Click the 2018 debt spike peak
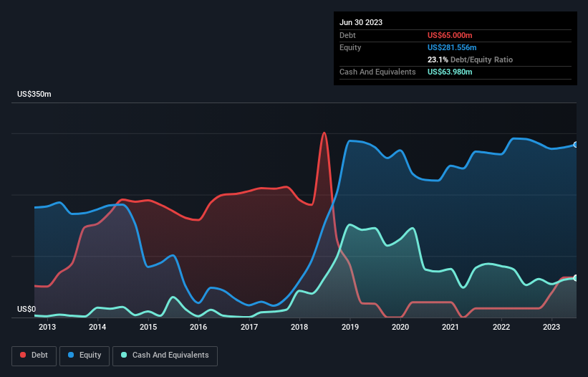Viewport: 588px width, 377px height. [324, 133]
